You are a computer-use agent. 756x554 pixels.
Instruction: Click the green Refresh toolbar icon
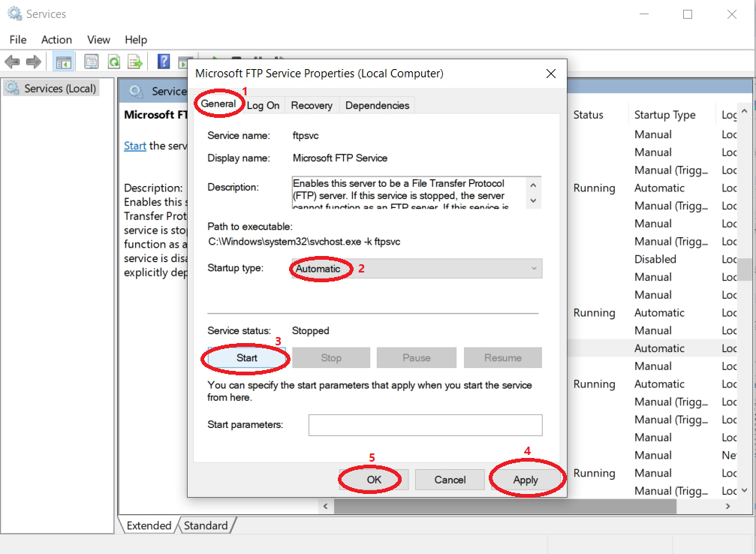tap(114, 62)
